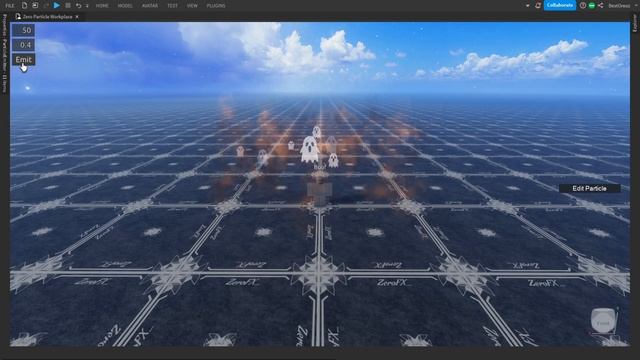640x360 pixels.
Task: Switch to the PLUGINS ribbon tab
Action: tap(216, 6)
